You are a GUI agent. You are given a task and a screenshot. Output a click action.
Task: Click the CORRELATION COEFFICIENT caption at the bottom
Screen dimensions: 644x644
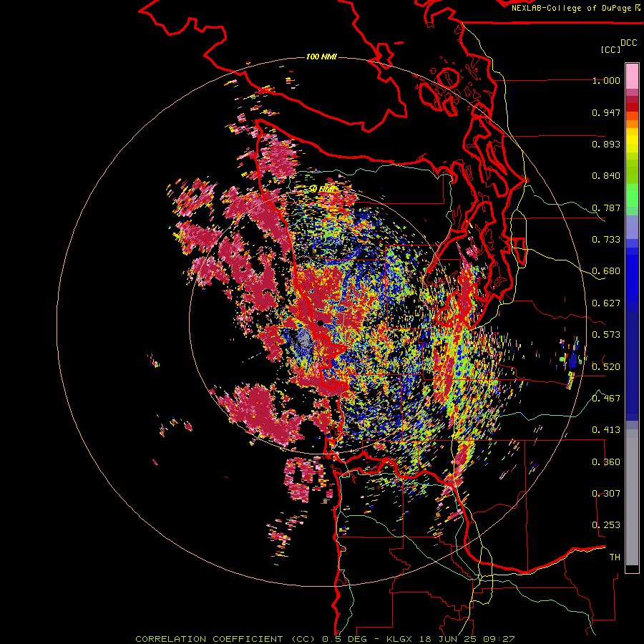[x=325, y=639]
